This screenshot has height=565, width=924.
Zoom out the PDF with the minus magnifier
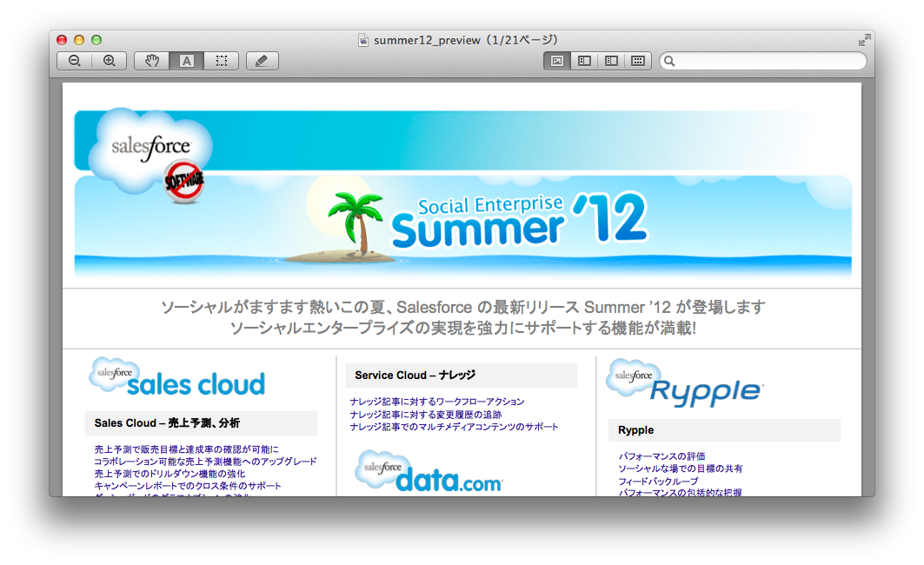[x=74, y=61]
